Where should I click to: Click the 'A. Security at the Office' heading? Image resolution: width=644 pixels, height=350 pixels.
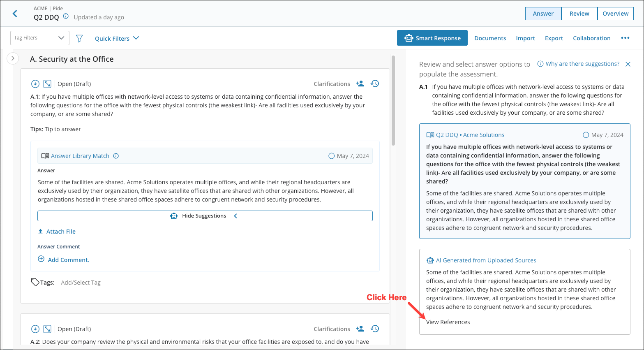pos(72,59)
